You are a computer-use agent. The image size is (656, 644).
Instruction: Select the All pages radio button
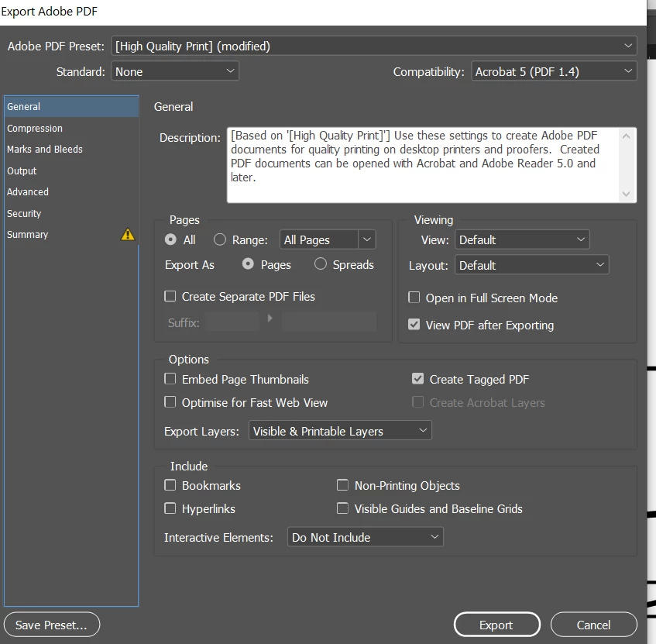tap(170, 239)
